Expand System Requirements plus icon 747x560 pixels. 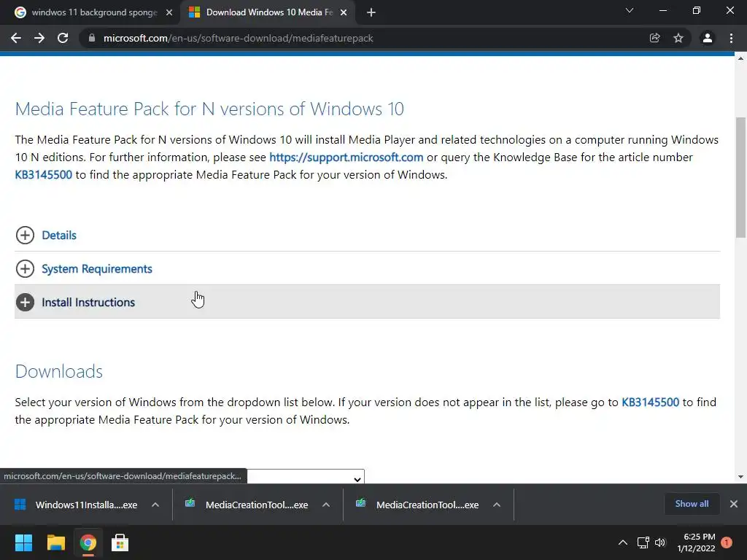click(25, 268)
